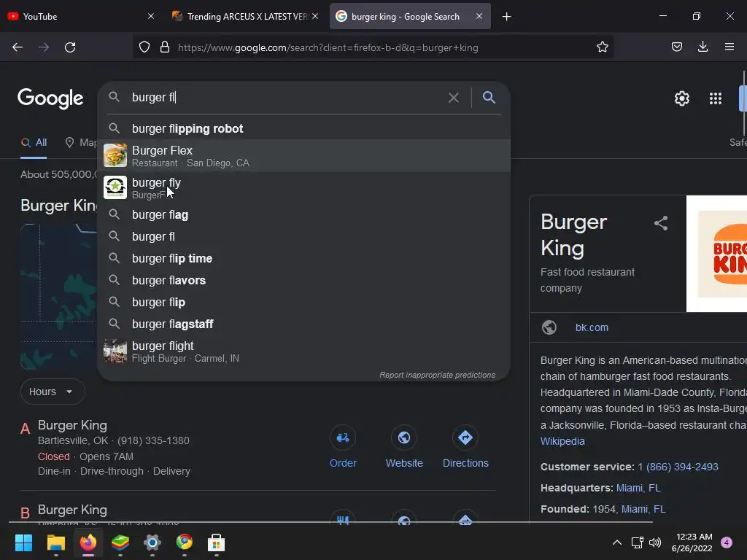Screen dimensions: 747x560
Task: Call customer service number 1 (866) 394-2493
Action: 678,467
